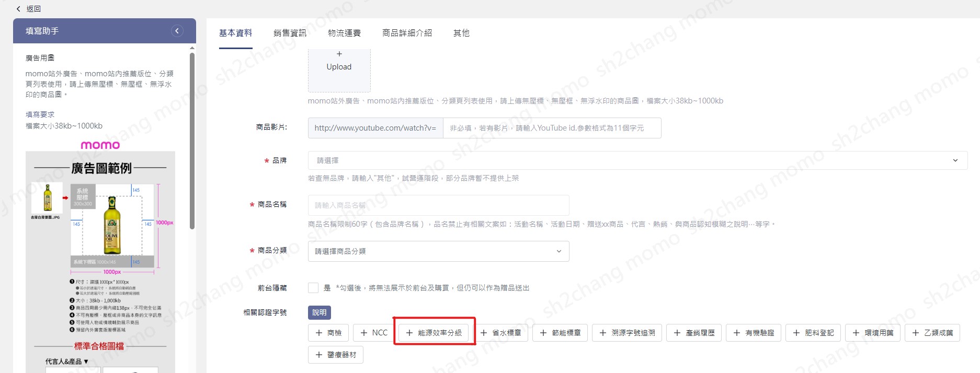The height and width of the screenshot is (373, 980).
Task: Collapse the 填寫助手 panel with the chevron icon
Action: click(x=177, y=31)
